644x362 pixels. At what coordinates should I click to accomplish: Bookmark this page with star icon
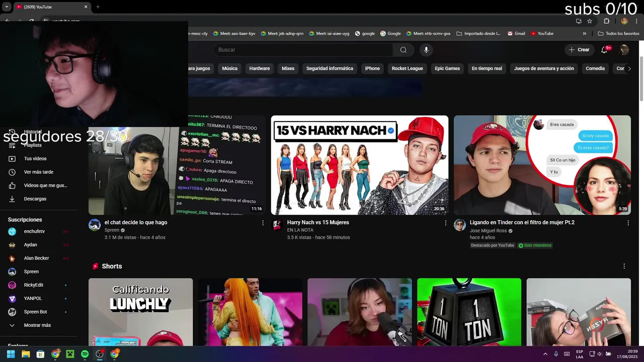[x=590, y=21]
